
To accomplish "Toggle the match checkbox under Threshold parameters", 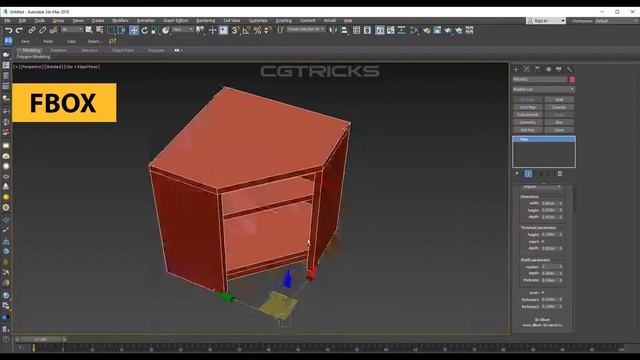I will (x=543, y=242).
